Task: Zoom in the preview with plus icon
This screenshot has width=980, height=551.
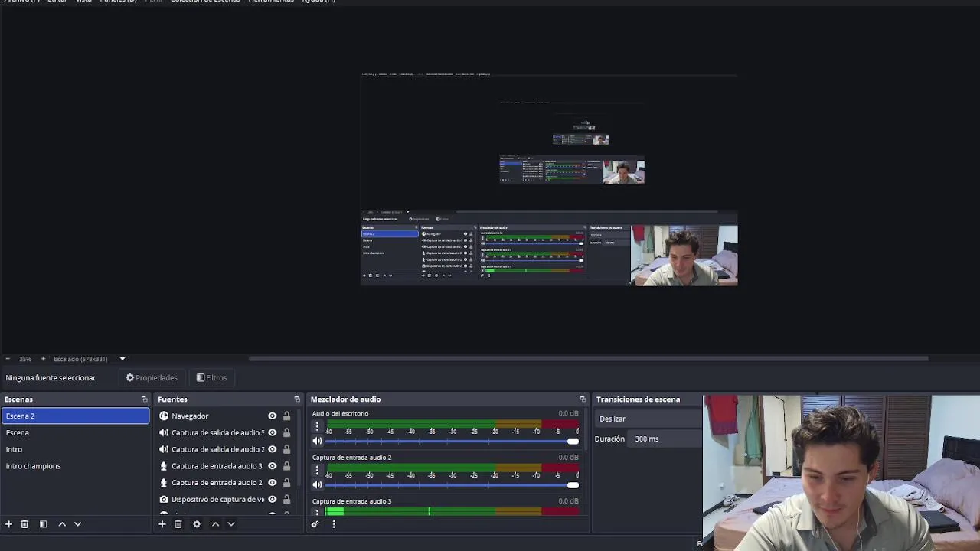Action: [x=43, y=359]
